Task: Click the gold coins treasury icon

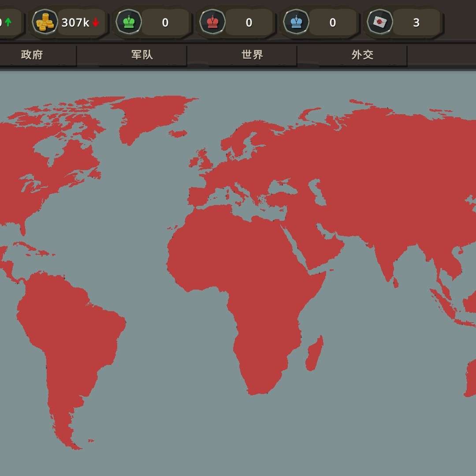Action: point(45,22)
